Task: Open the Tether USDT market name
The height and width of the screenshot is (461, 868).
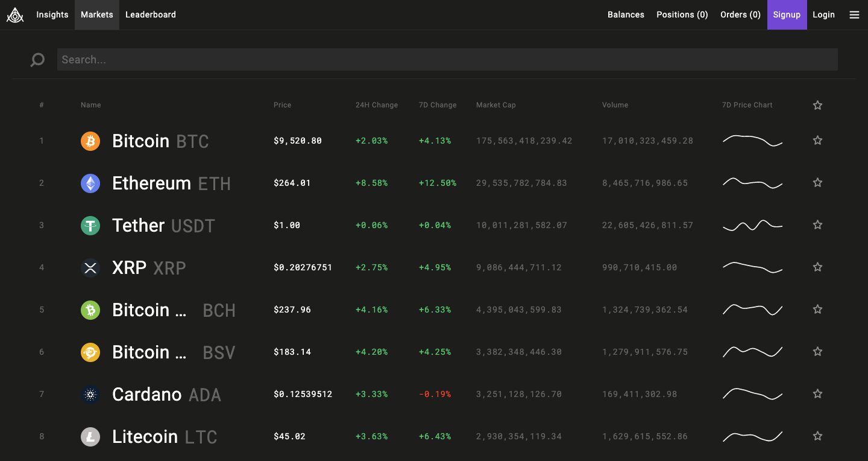Action: pyautogui.click(x=163, y=226)
